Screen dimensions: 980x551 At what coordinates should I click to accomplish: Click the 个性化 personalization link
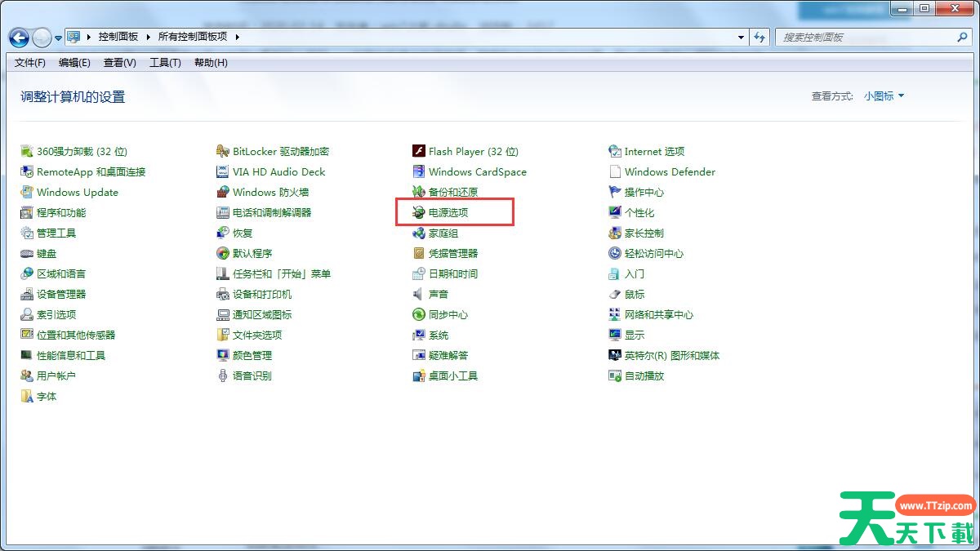pyautogui.click(x=639, y=212)
